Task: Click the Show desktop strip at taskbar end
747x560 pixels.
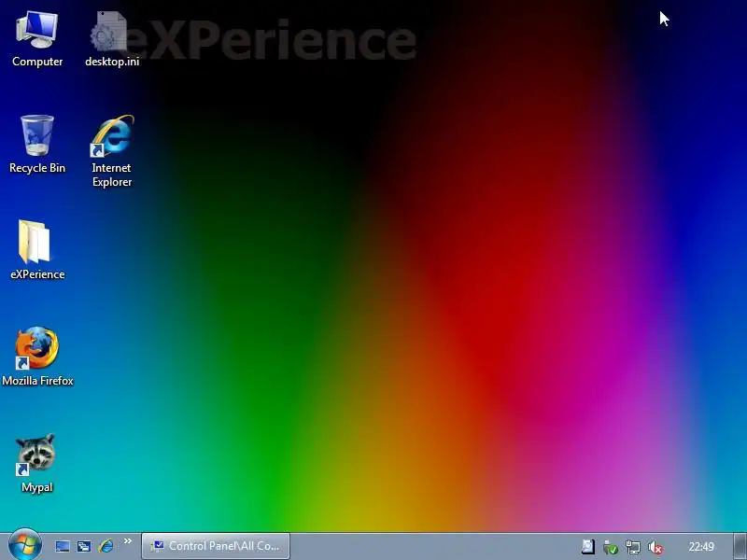Action: pyautogui.click(x=740, y=546)
